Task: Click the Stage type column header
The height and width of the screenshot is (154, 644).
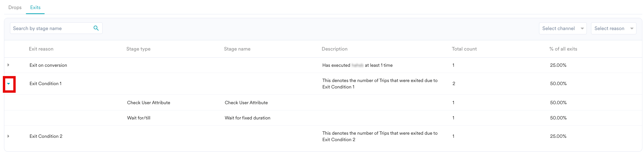Action: click(x=138, y=49)
